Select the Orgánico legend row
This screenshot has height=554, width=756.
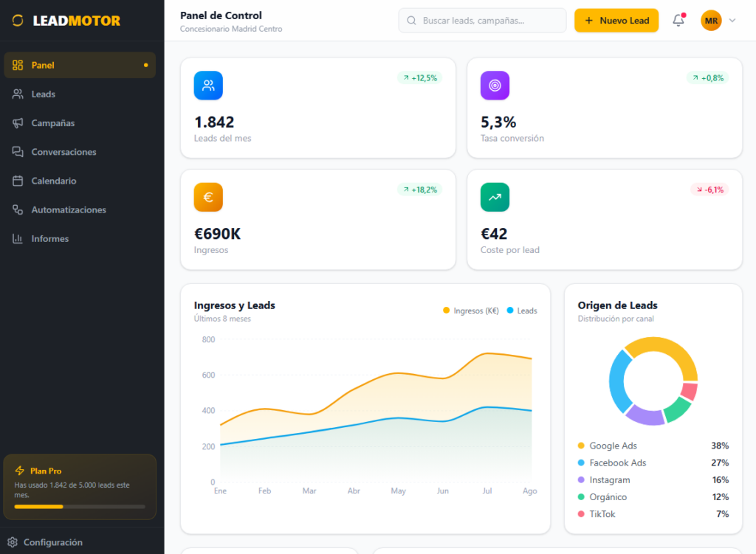(x=653, y=497)
